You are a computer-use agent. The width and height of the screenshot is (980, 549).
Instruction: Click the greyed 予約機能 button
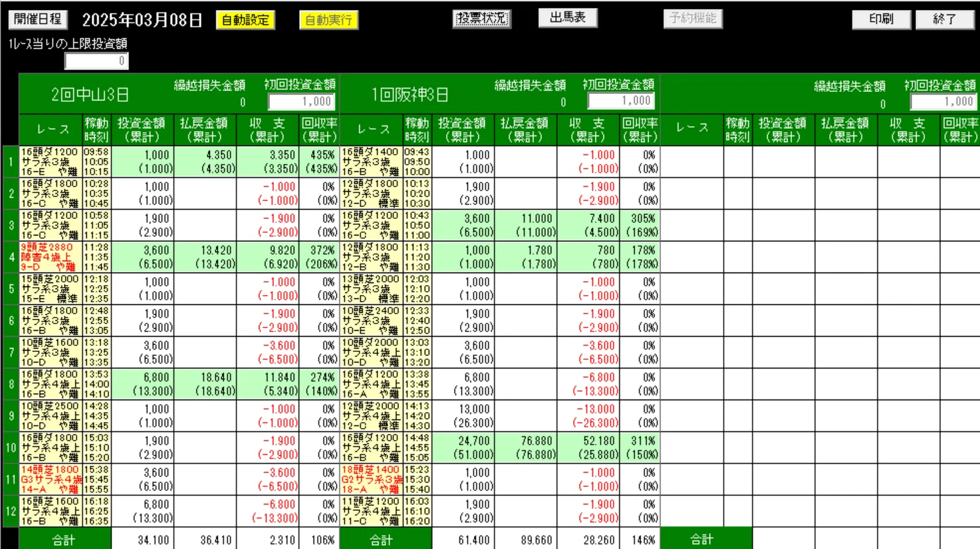click(693, 18)
